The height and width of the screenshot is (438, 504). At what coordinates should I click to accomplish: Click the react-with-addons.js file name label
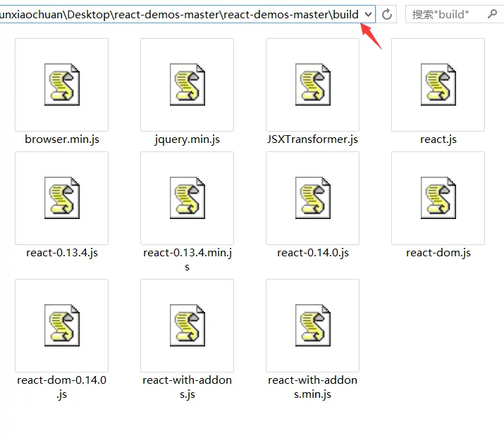pos(187,387)
